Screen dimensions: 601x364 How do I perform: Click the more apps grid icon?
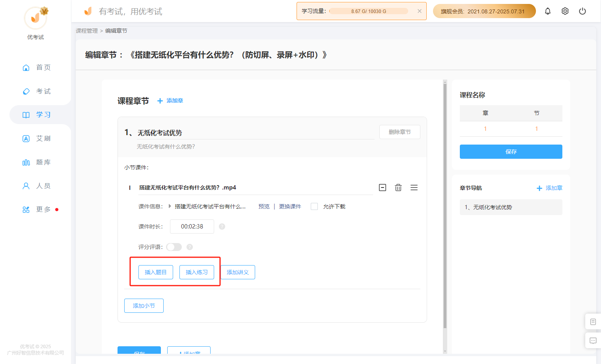(x=26, y=210)
